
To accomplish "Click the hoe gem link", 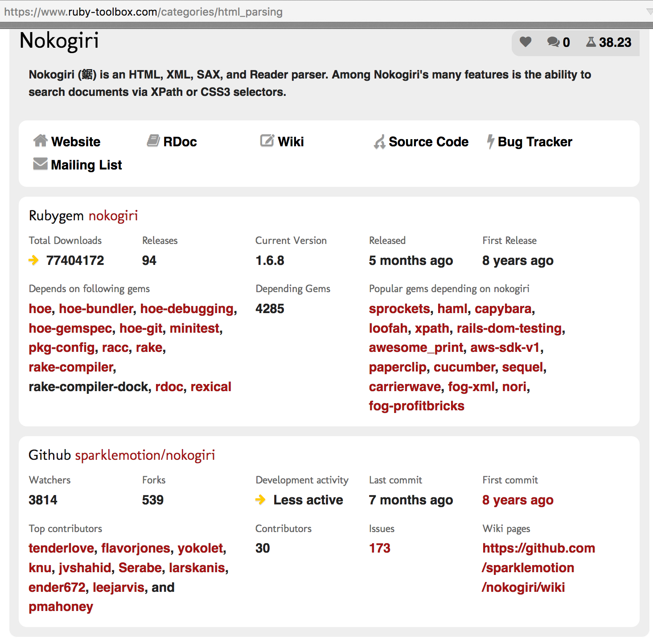I will pos(40,309).
